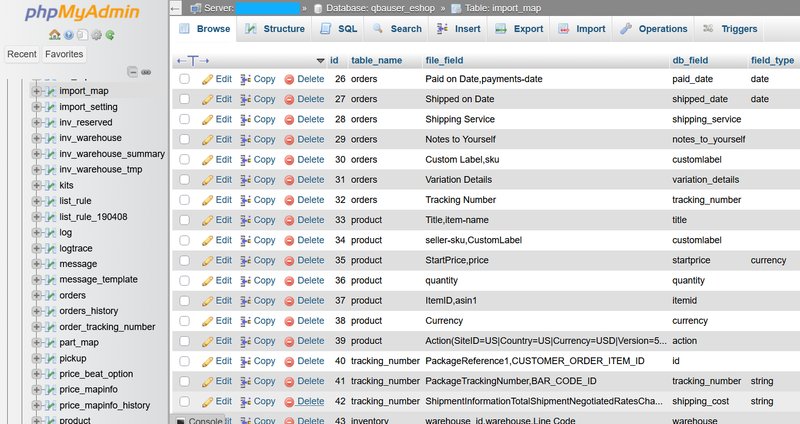
Task: Tick the checkbox for row 33 product
Action: (x=185, y=220)
